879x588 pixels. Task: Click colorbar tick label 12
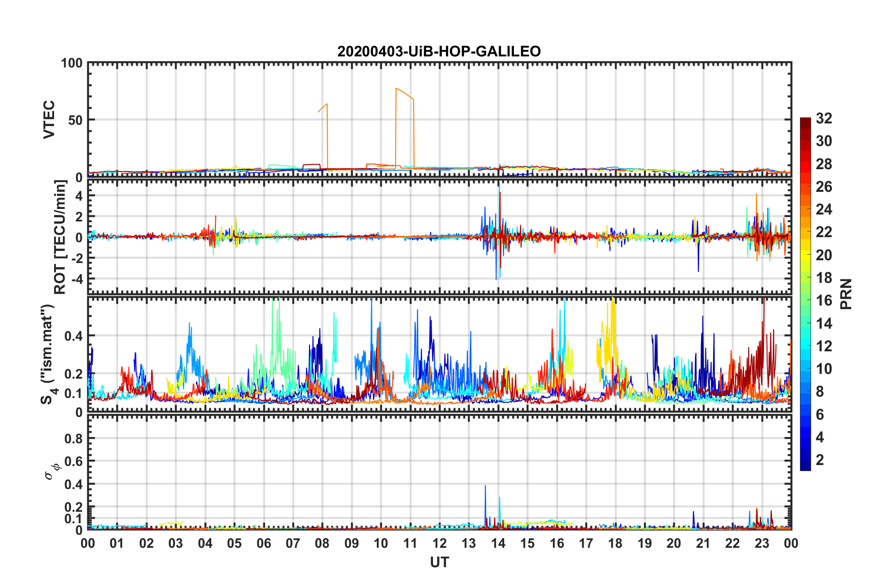[824, 346]
